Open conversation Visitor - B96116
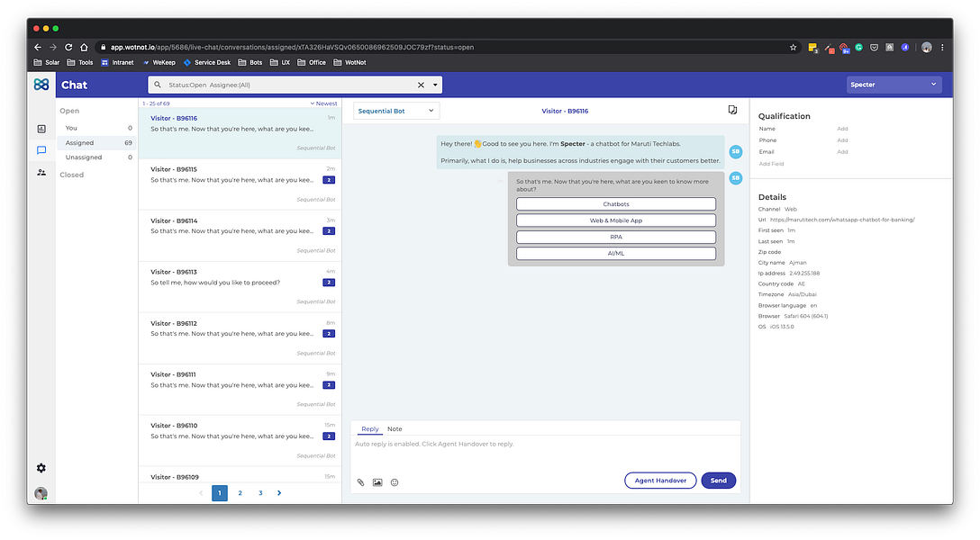 point(240,133)
